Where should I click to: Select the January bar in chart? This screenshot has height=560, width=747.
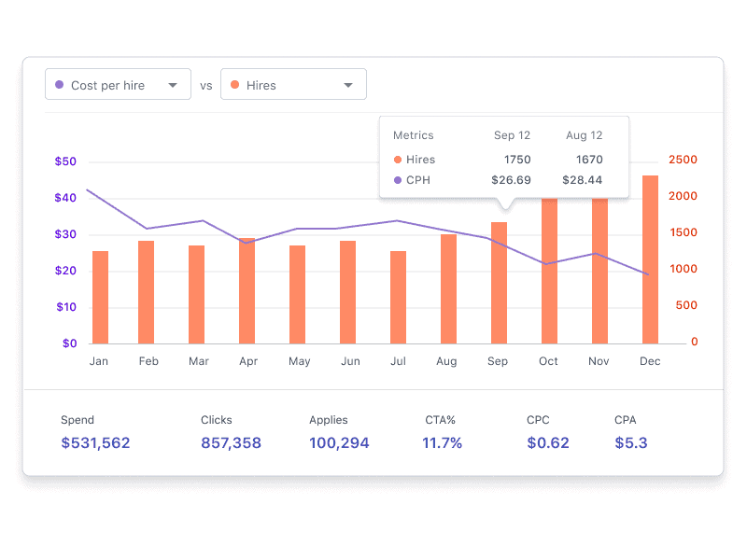coord(100,297)
